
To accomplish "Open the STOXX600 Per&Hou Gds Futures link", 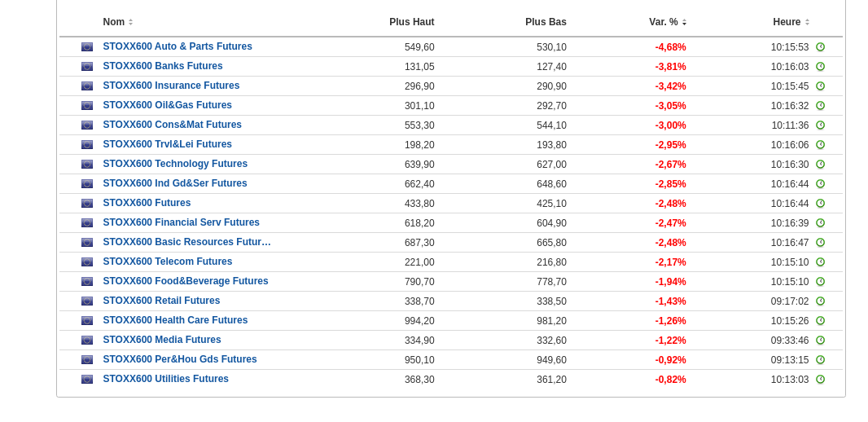I will (179, 359).
